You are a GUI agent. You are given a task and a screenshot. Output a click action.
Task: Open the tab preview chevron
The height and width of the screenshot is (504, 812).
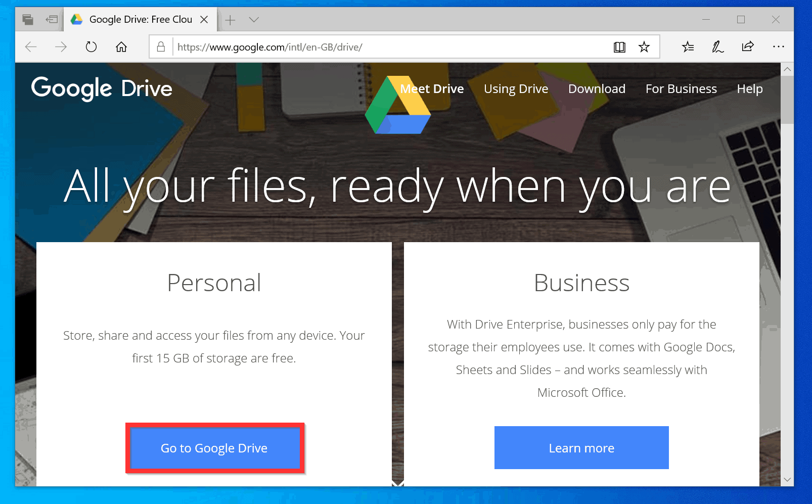[x=253, y=19]
